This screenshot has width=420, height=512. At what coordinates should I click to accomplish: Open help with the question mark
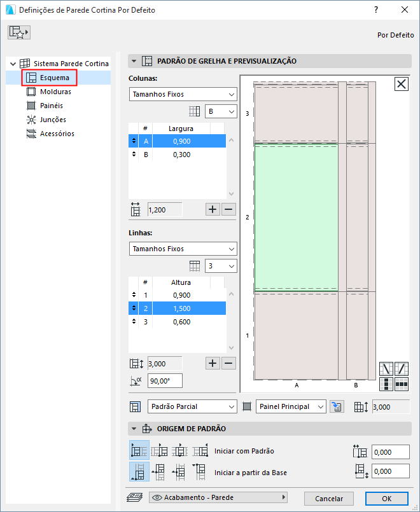click(x=376, y=10)
